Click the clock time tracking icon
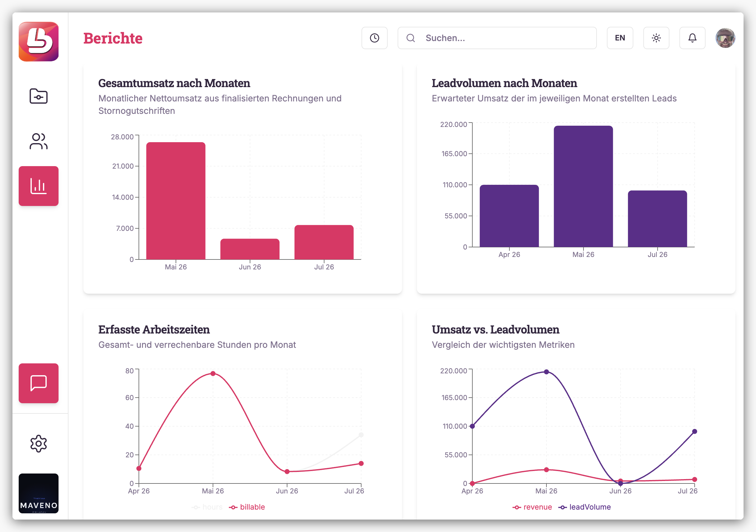Screen dimensions: 756x532 point(374,38)
